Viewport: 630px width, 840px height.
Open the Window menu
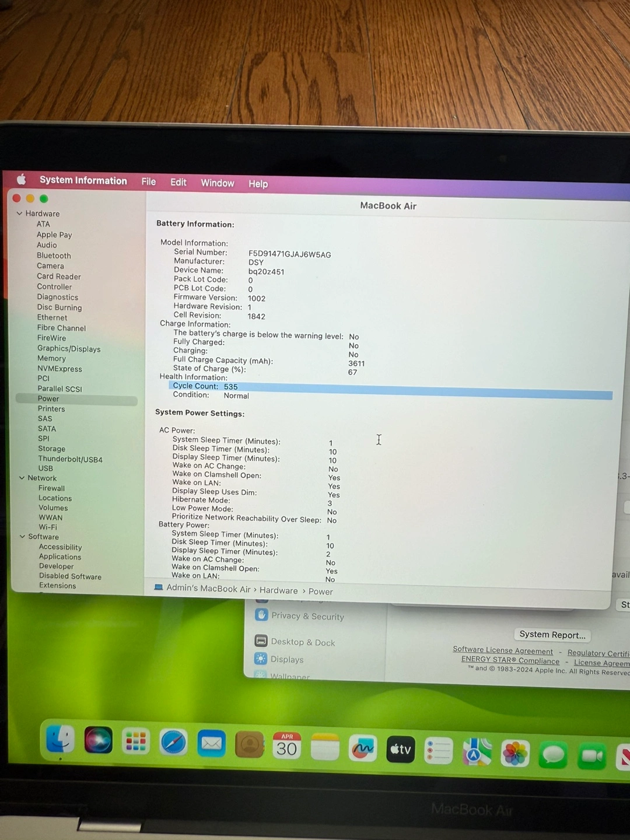pos(218,183)
